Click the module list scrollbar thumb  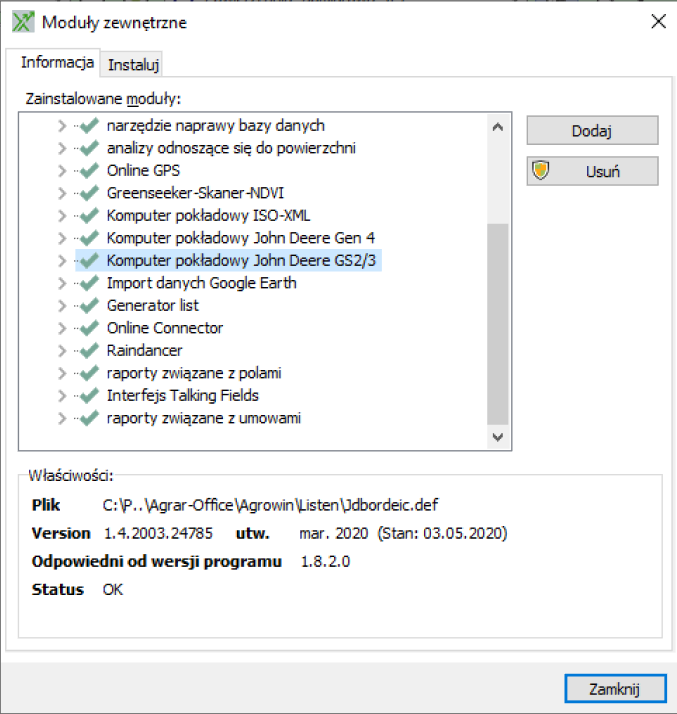click(x=498, y=324)
